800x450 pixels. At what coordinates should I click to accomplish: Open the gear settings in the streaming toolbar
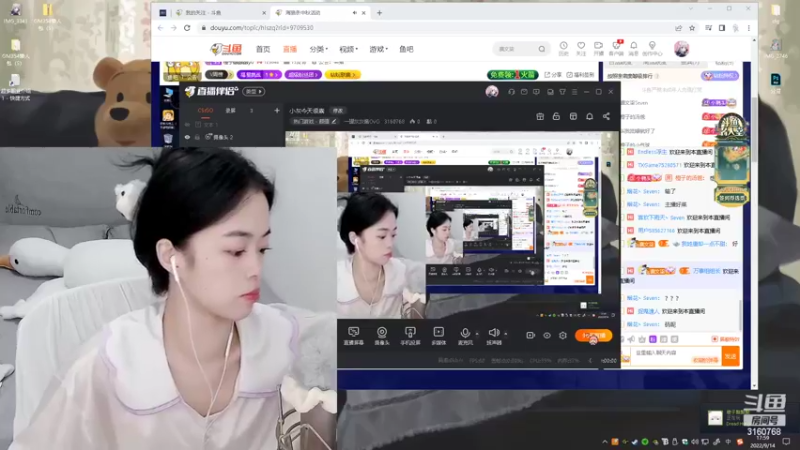point(563,335)
